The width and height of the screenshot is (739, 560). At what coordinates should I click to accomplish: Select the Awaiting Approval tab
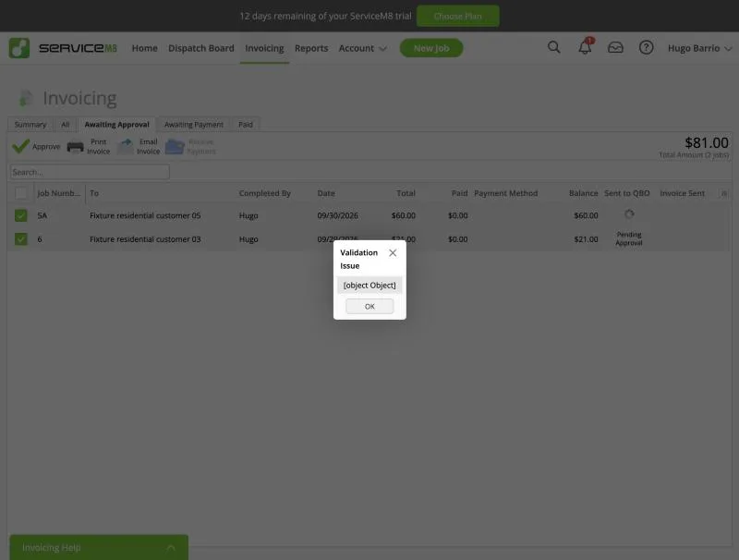[117, 125]
